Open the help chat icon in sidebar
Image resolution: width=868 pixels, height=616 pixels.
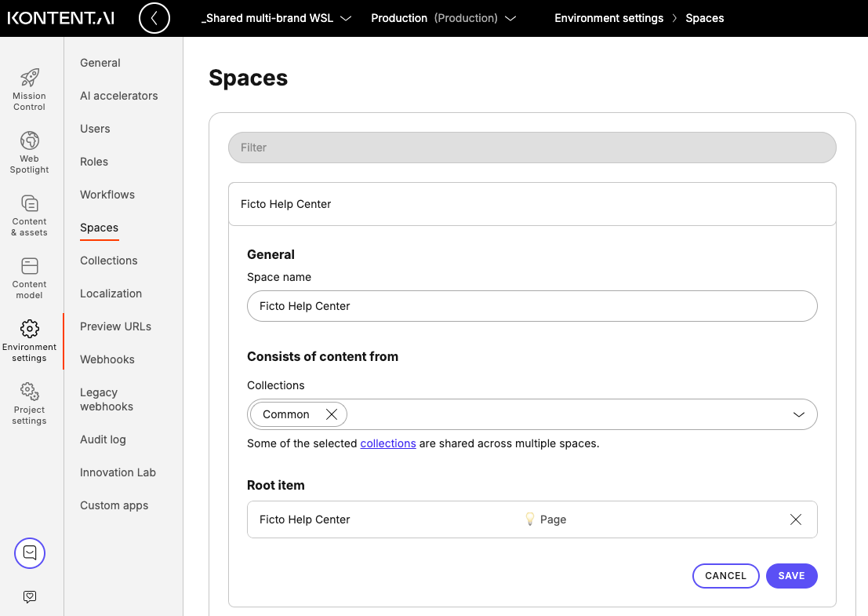[30, 553]
